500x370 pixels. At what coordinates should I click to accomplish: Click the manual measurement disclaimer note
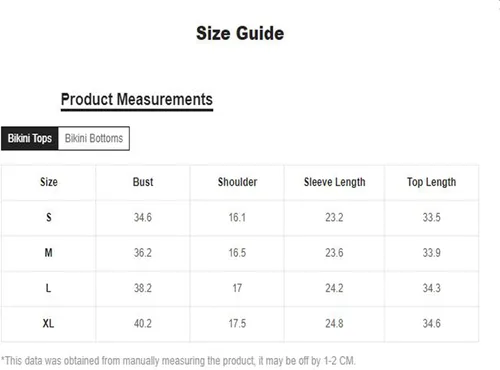coord(178,361)
